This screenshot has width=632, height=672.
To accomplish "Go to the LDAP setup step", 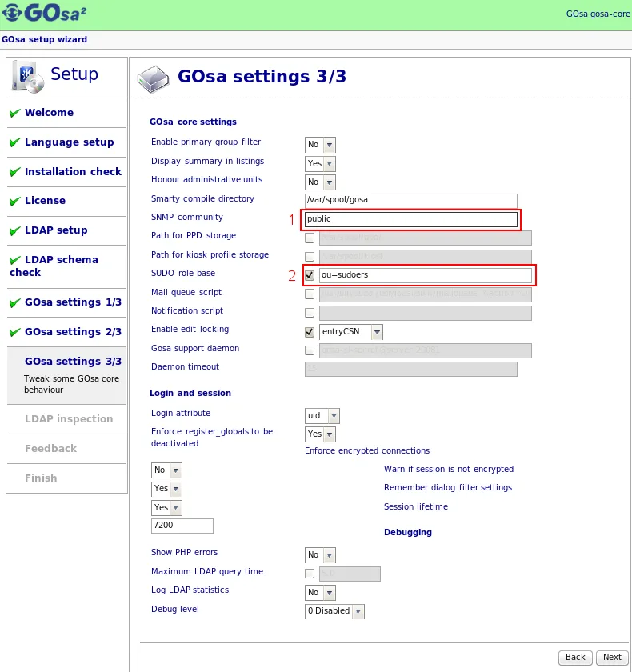I will click(56, 230).
